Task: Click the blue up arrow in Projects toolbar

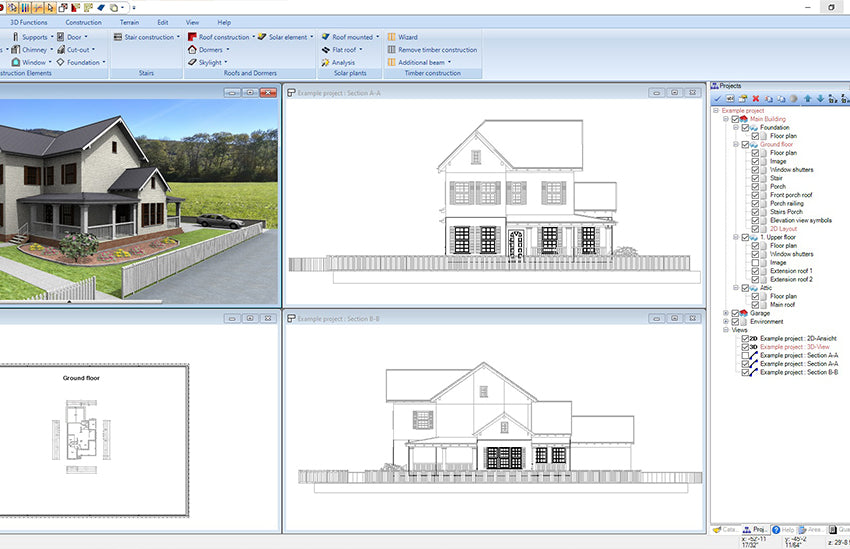Action: coord(807,99)
